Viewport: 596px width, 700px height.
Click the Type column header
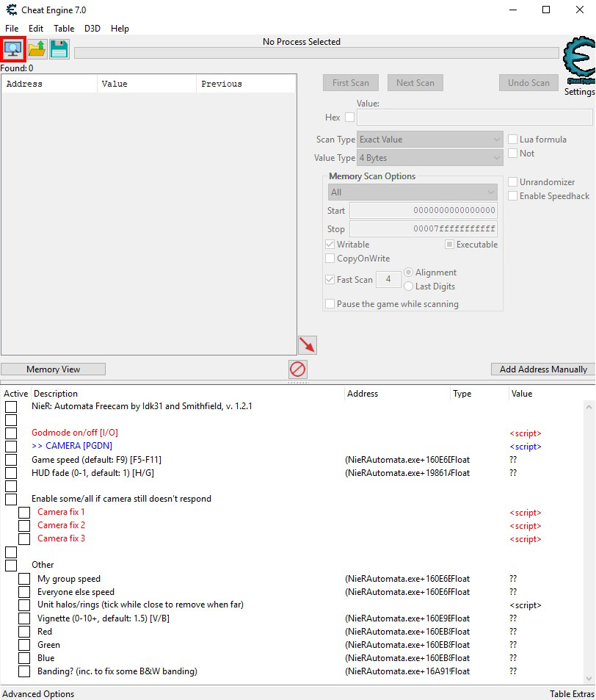click(479, 393)
